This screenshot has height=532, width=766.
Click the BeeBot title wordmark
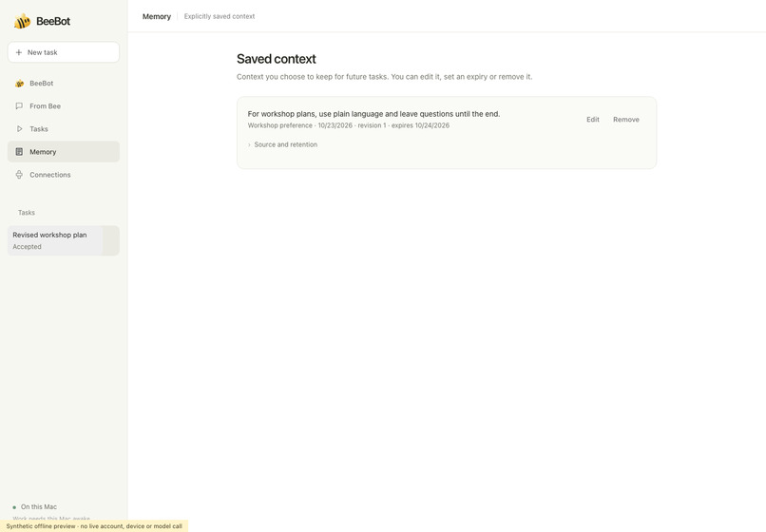(53, 21)
